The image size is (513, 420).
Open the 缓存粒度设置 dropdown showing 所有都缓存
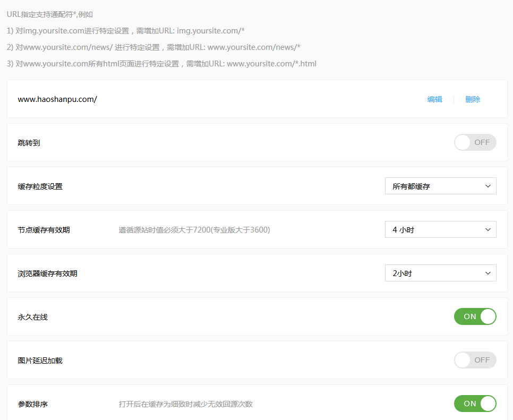click(440, 186)
